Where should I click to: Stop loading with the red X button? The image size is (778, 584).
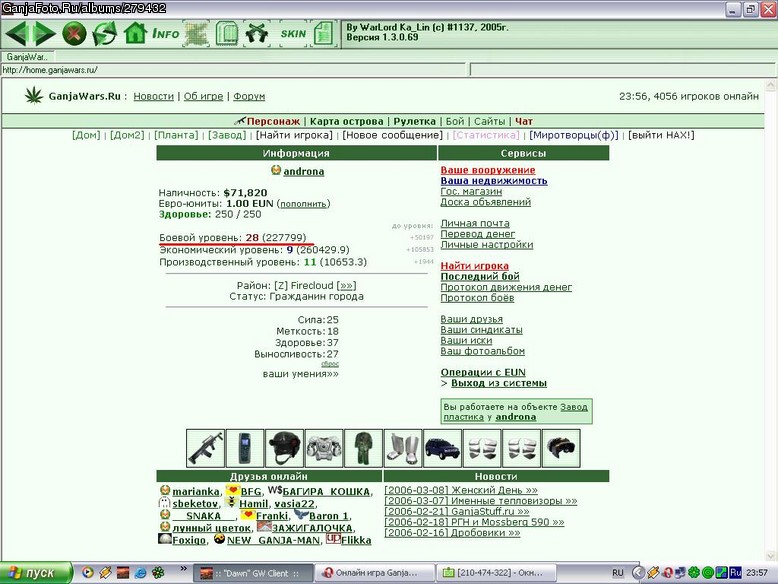pyautogui.click(x=74, y=34)
